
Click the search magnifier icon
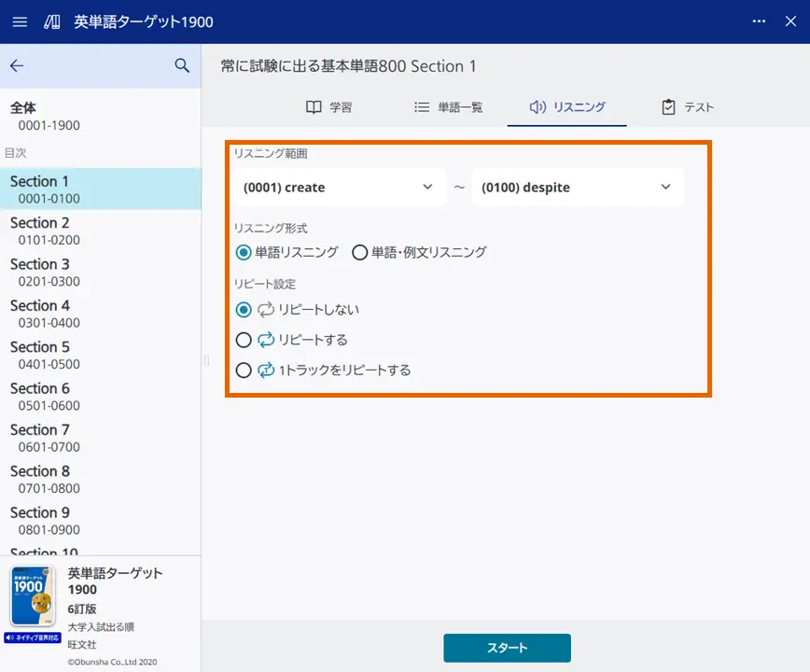click(x=181, y=65)
